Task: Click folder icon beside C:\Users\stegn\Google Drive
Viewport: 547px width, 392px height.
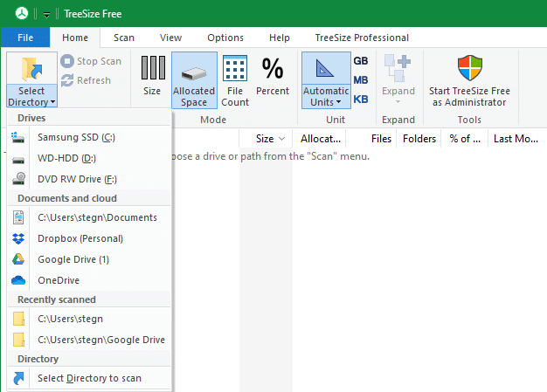Action: (18, 340)
